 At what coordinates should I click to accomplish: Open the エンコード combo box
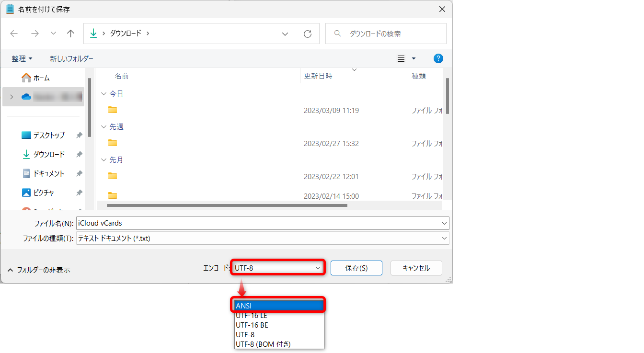coord(278,268)
